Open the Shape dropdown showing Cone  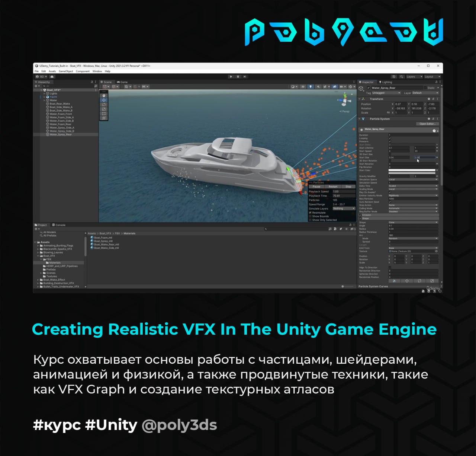[x=413, y=222]
